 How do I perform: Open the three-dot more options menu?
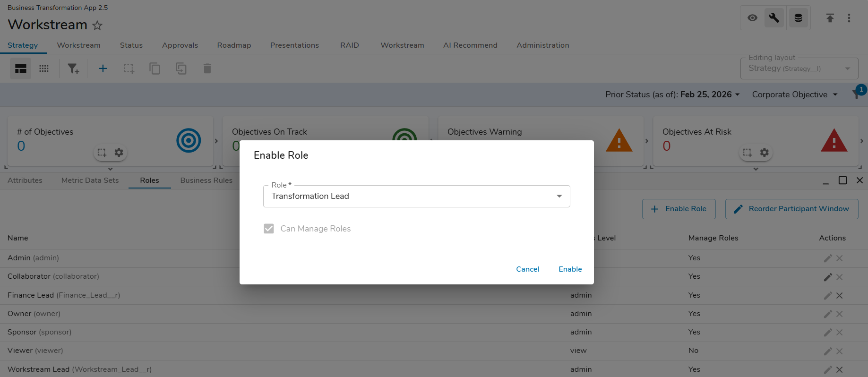click(x=849, y=18)
